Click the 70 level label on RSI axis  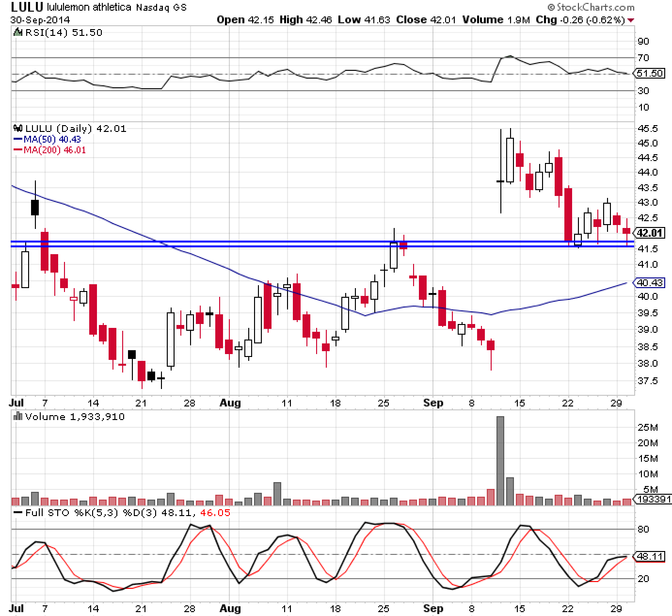click(x=643, y=58)
